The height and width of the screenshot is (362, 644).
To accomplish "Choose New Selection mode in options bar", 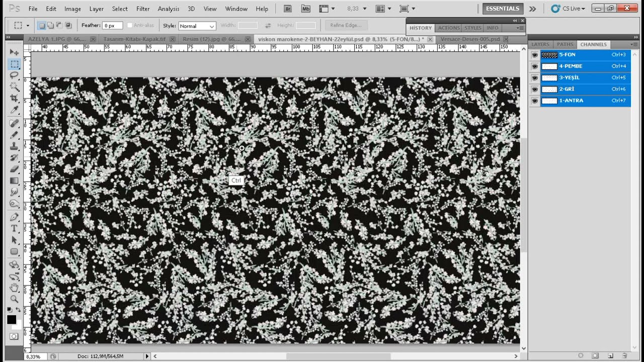I will click(42, 25).
